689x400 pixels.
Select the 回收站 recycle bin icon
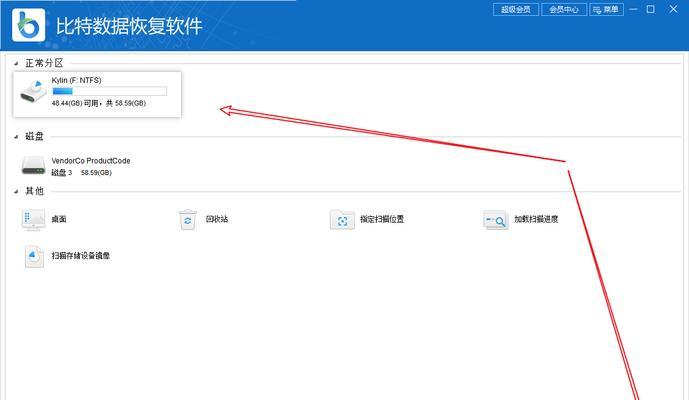pyautogui.click(x=188, y=219)
